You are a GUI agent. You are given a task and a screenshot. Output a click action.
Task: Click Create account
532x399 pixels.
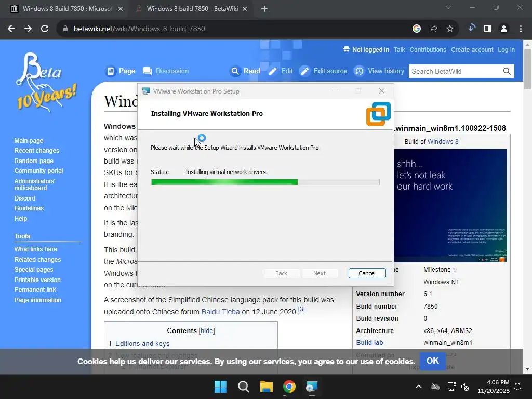[472, 49]
